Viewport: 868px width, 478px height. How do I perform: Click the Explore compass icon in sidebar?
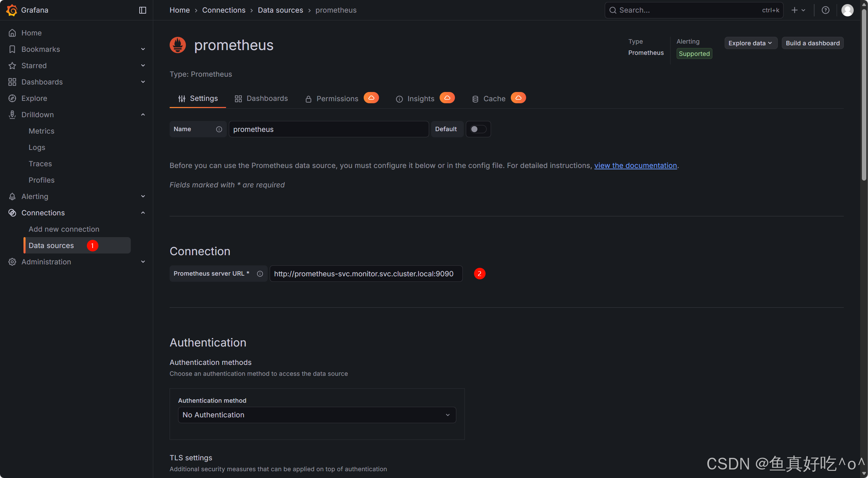(12, 98)
